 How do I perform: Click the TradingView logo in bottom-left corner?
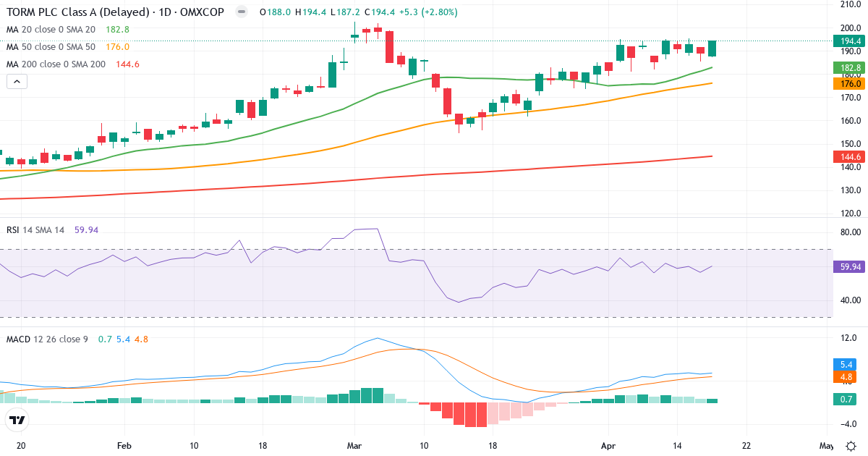(x=18, y=418)
